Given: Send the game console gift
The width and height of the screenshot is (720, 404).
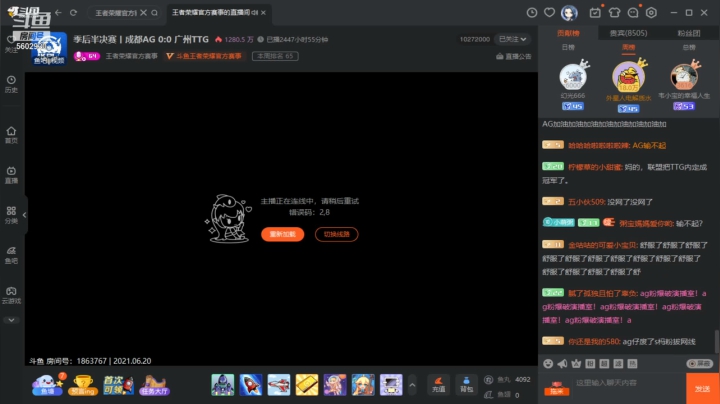Looking at the screenshot, I should [x=391, y=385].
